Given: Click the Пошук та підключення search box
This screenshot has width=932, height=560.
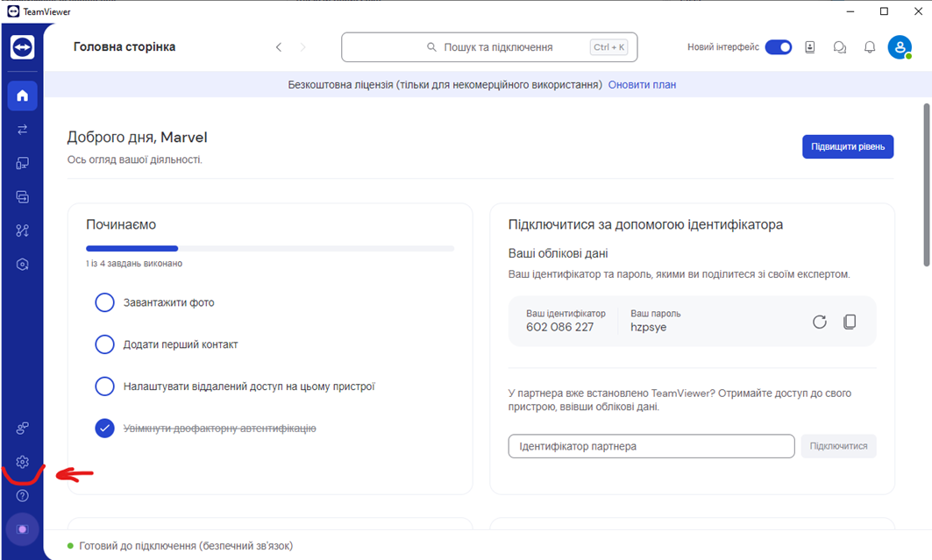Looking at the screenshot, I should [489, 47].
